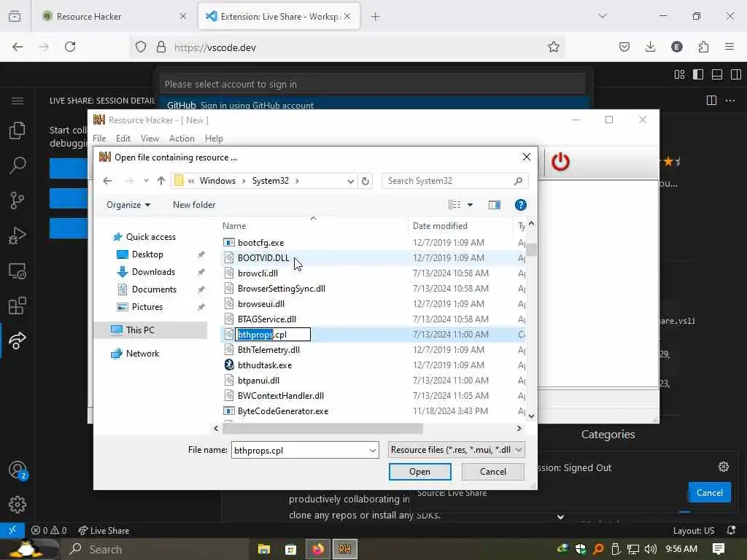Bookmark this page with star icon

[x=553, y=47]
